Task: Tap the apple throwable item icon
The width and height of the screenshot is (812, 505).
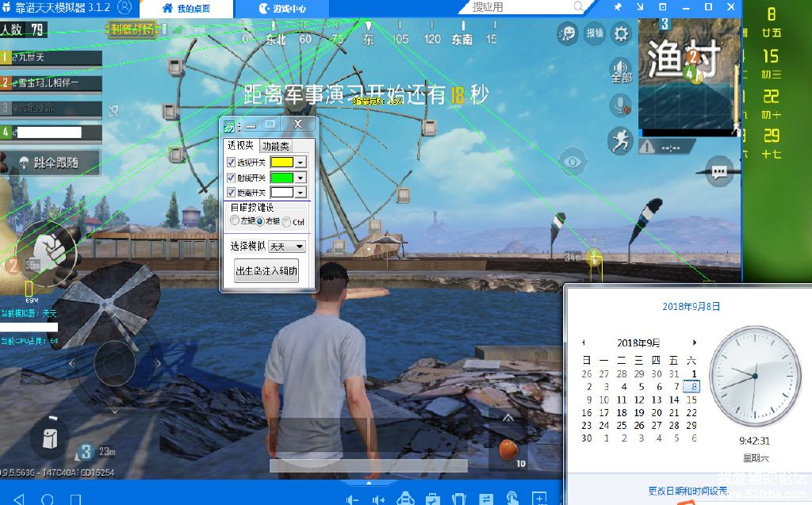Action: (508, 449)
